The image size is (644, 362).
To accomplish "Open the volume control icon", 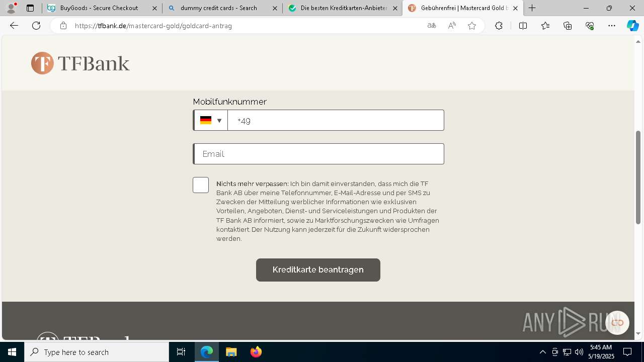I will [x=579, y=352].
